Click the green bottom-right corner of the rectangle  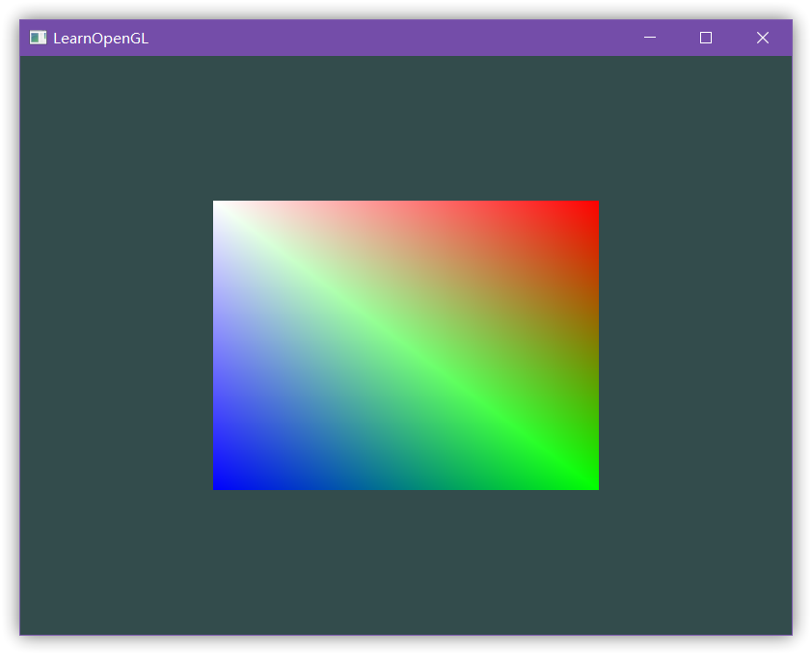coord(593,484)
